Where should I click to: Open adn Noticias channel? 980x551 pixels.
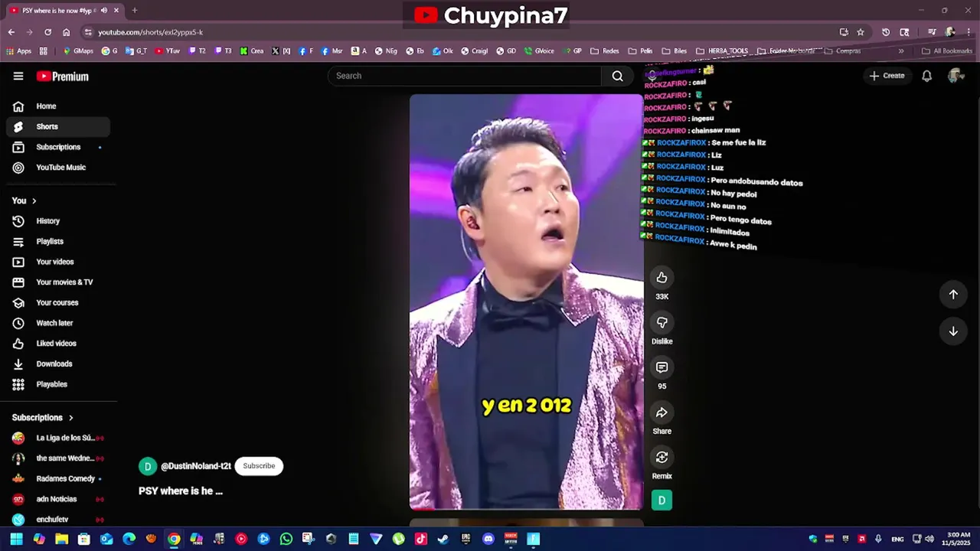[x=58, y=499]
